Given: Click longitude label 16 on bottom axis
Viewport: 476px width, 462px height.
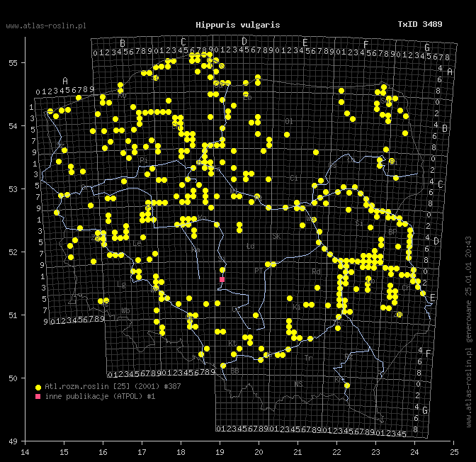Looking at the screenshot, I should click(x=103, y=452).
